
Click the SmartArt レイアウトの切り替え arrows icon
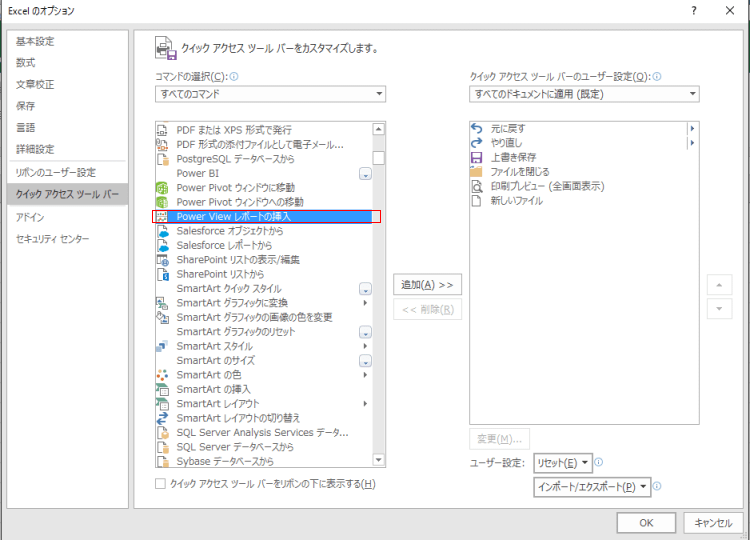163,418
